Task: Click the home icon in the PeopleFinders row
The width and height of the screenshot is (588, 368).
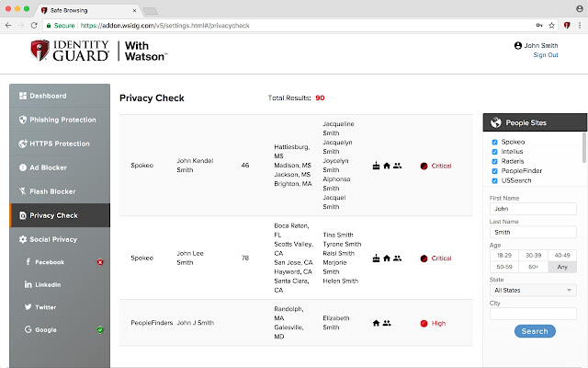Action: coord(375,323)
